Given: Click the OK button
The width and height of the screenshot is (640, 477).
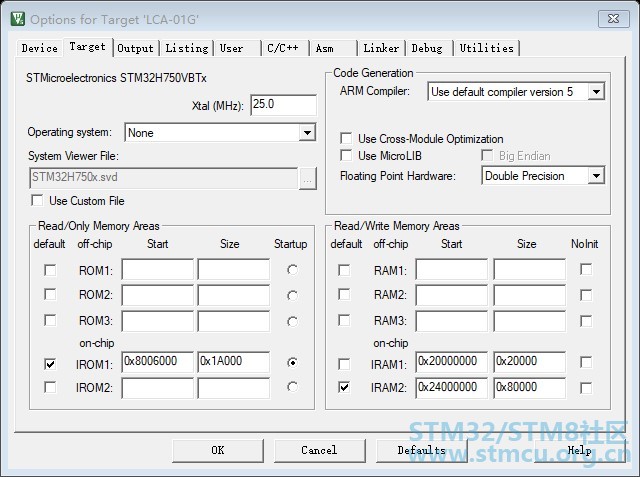Looking at the screenshot, I should click(x=218, y=450).
